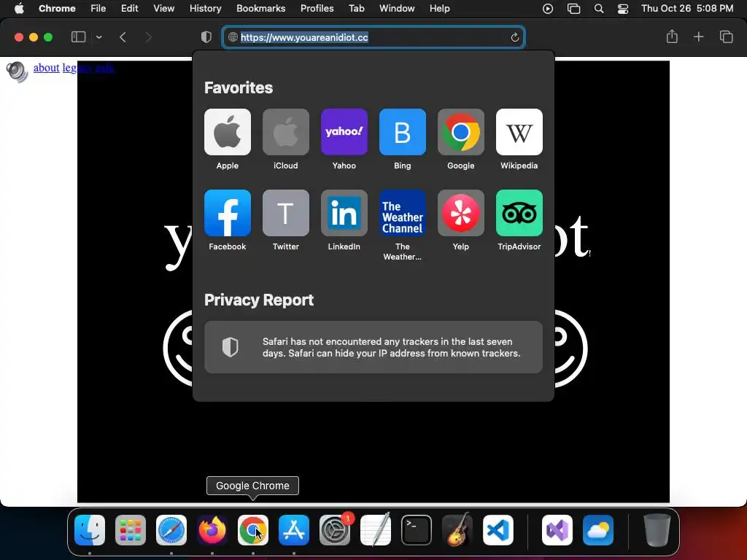Reload the page with the refresh icon

click(514, 37)
